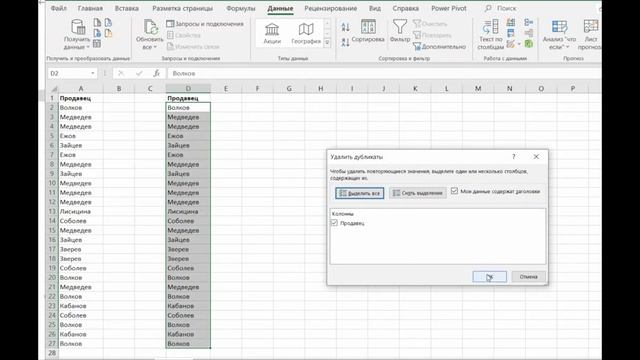This screenshot has width=640, height=360.
Task: Open the Вид tab
Action: coord(375,8)
